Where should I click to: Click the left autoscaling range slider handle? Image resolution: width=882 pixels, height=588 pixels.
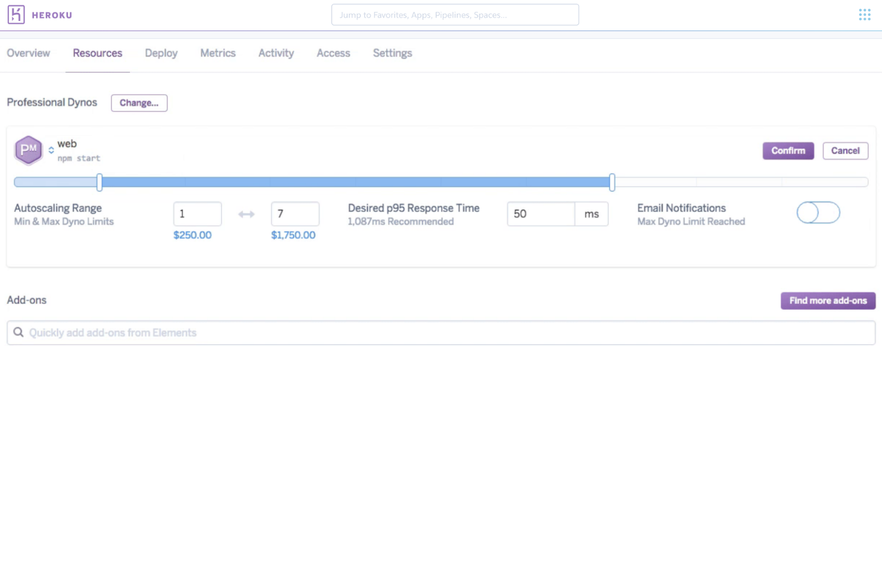pos(99,182)
